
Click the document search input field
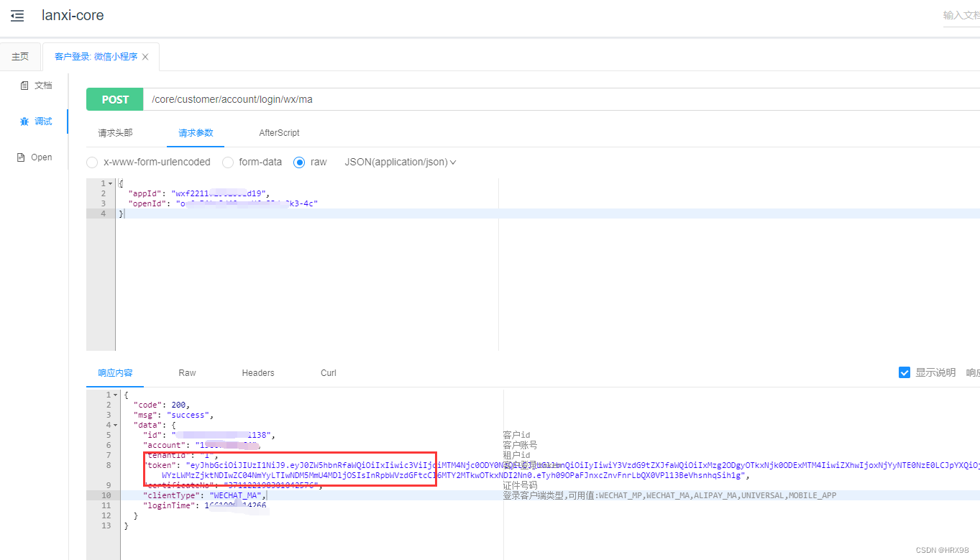point(961,15)
